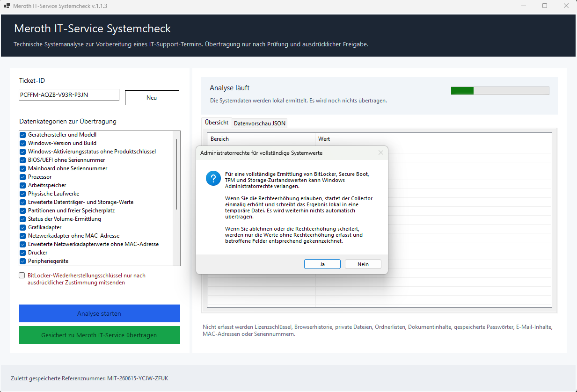The image size is (577, 392).
Task: Uncheck the Prozessor category
Action: coord(22,177)
